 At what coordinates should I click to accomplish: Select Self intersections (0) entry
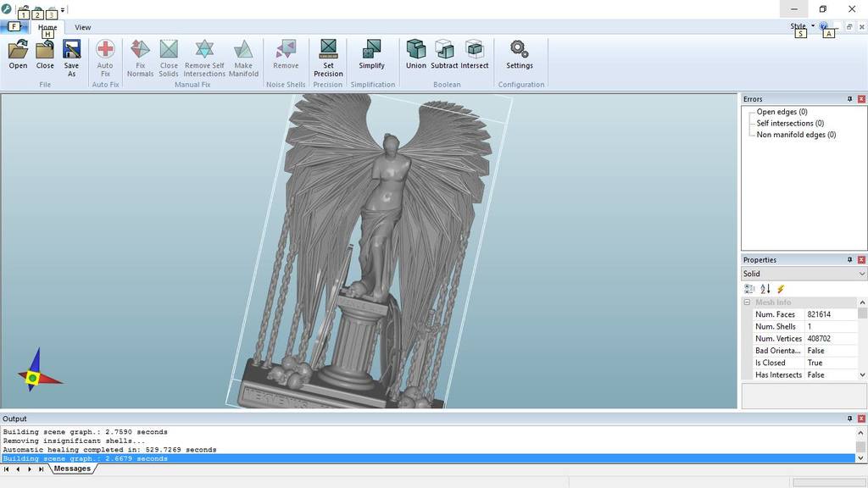pyautogui.click(x=790, y=124)
